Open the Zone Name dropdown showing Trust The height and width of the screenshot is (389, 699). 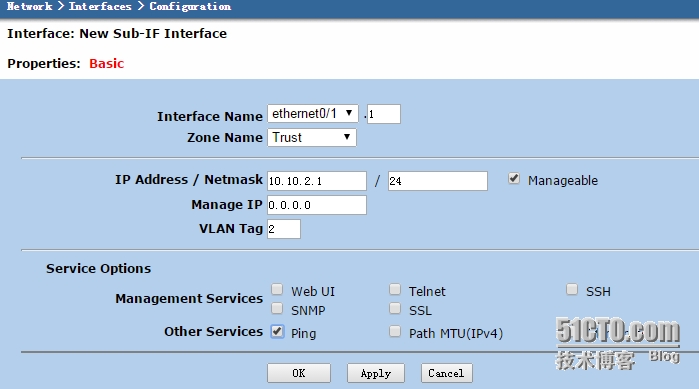pos(312,137)
